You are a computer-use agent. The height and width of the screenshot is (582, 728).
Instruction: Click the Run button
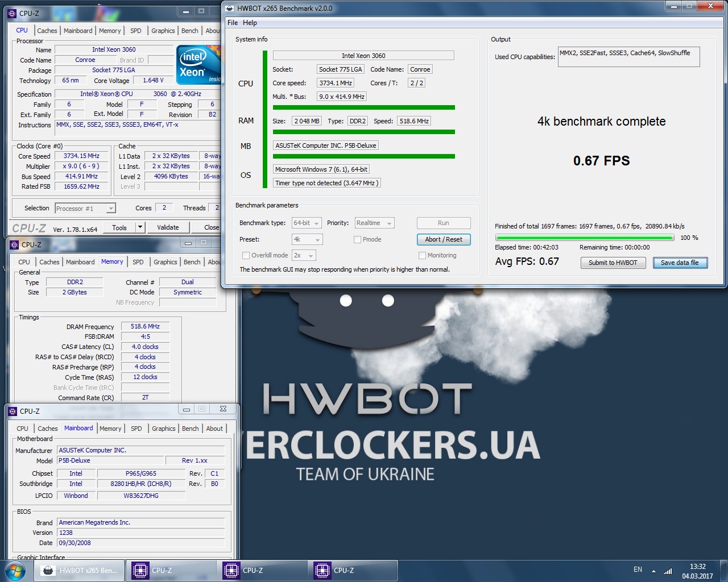444,223
